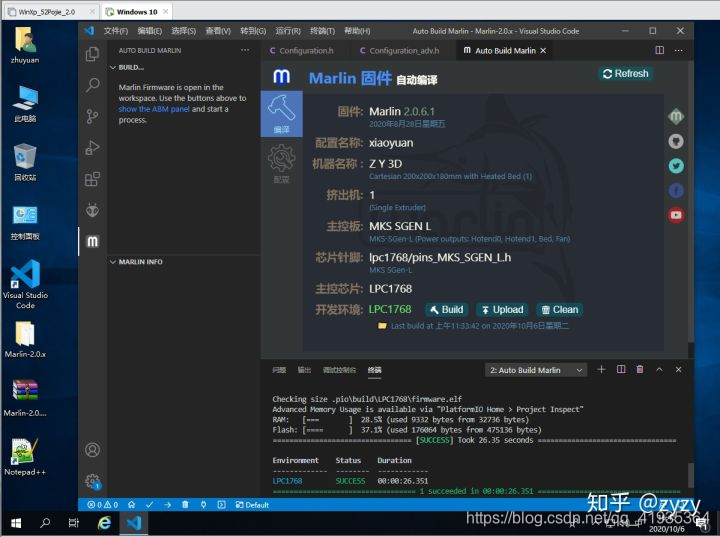Click the PlatformIO Build checkmark status icon
Image resolution: width=720 pixels, height=537 pixels.
pyautogui.click(x=149, y=504)
